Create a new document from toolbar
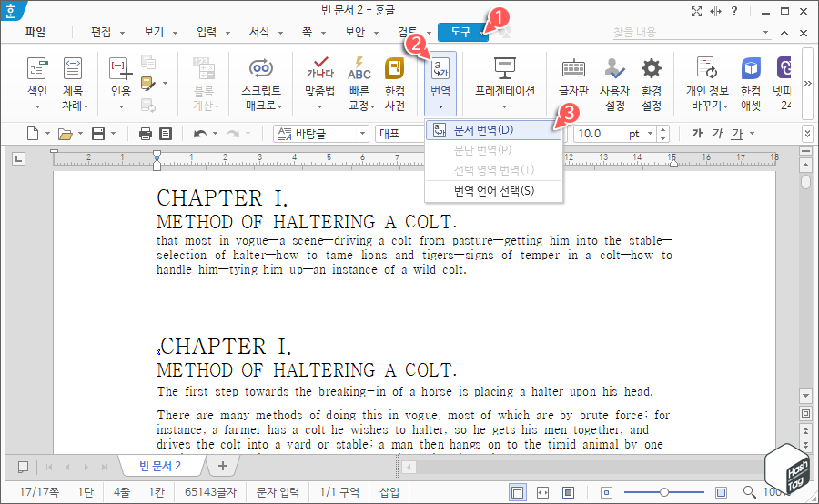The height and width of the screenshot is (504, 819). [x=33, y=134]
